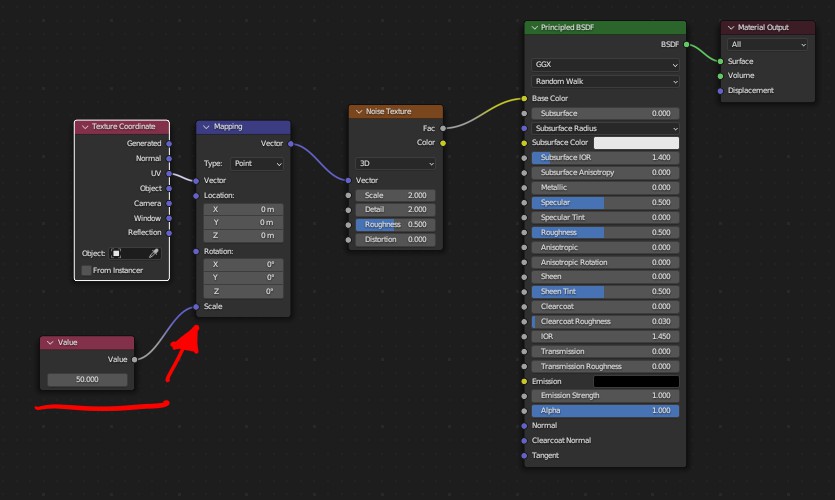Click the Sheen Tint slider
The height and width of the screenshot is (500, 835).
coord(605,291)
